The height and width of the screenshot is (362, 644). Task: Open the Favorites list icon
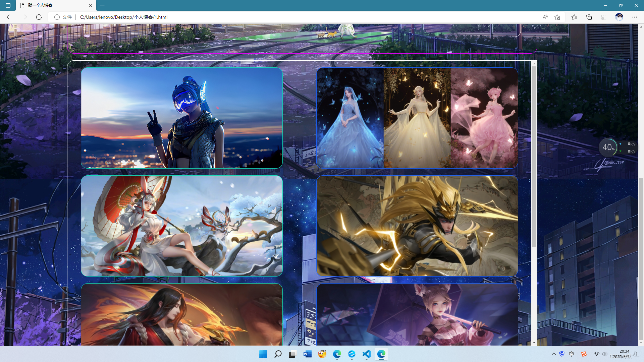click(574, 17)
